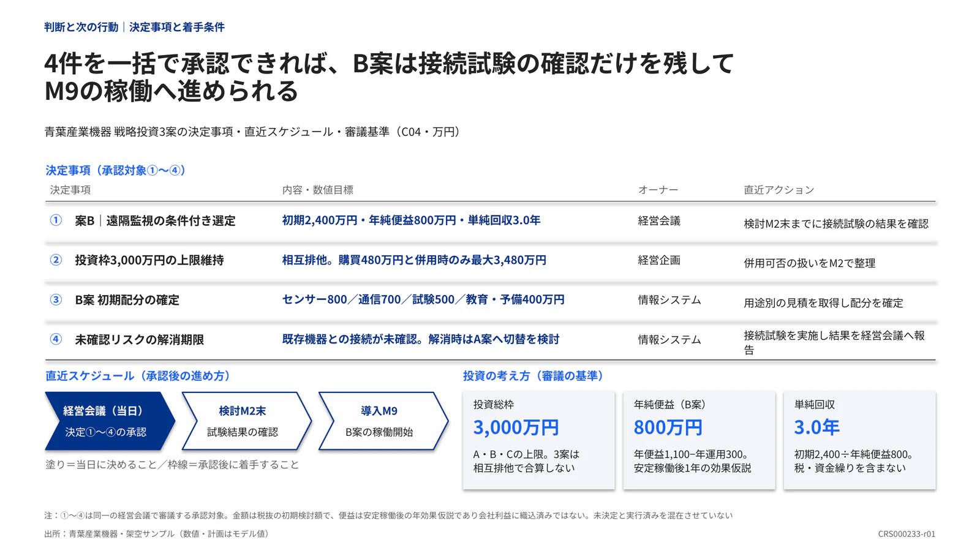This screenshot has height=551, width=980.
Task: Click the 投資総枠 3,000万円 card
Action: tap(539, 440)
